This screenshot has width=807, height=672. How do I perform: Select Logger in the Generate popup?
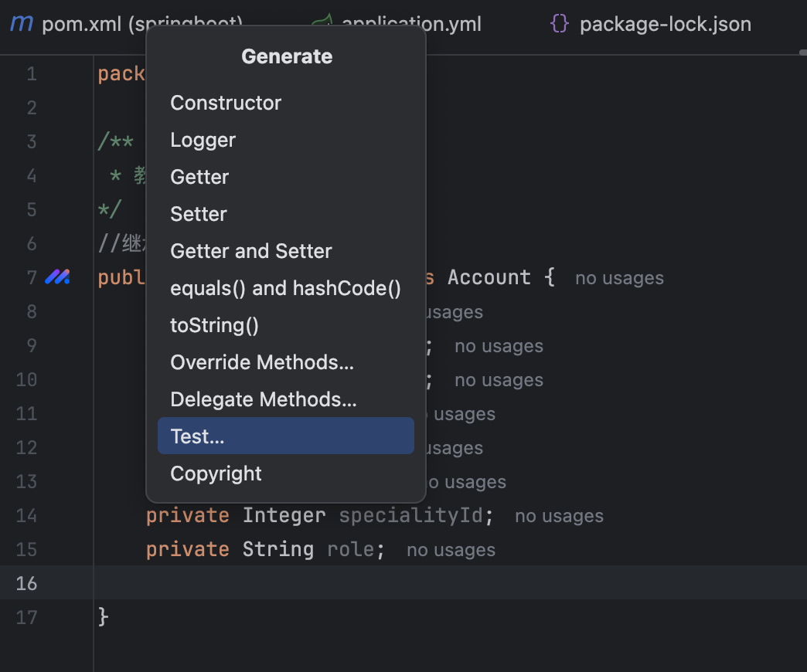click(203, 140)
